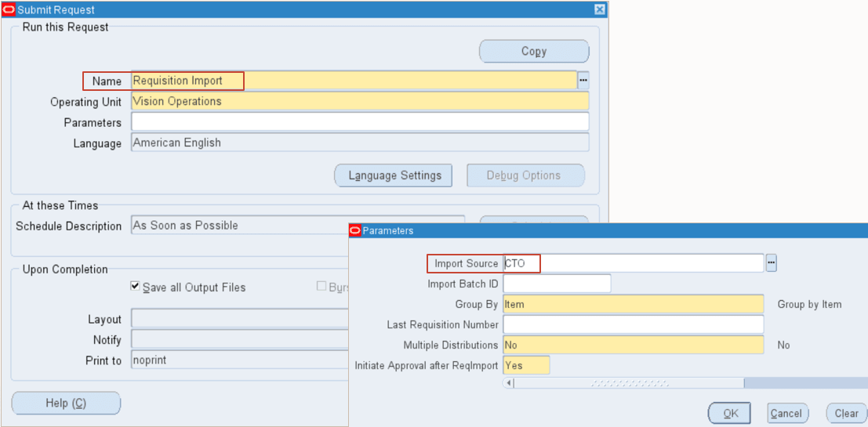Click the Operating Unit field
868x427 pixels.
[360, 101]
